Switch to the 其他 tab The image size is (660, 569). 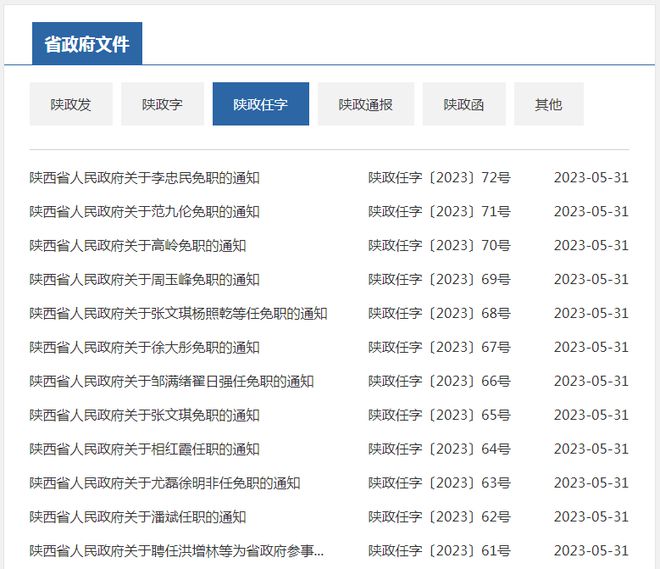[x=549, y=104]
